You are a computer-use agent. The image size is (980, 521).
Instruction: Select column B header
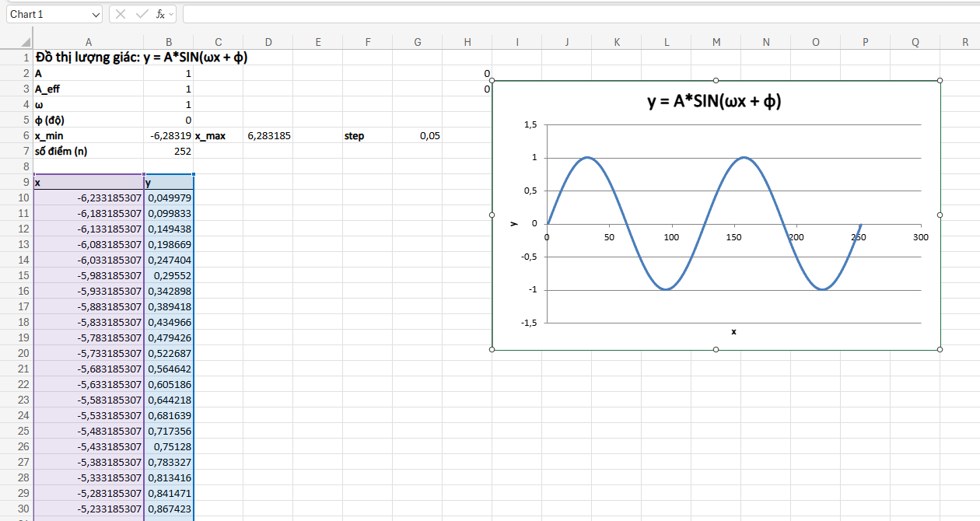click(x=169, y=41)
